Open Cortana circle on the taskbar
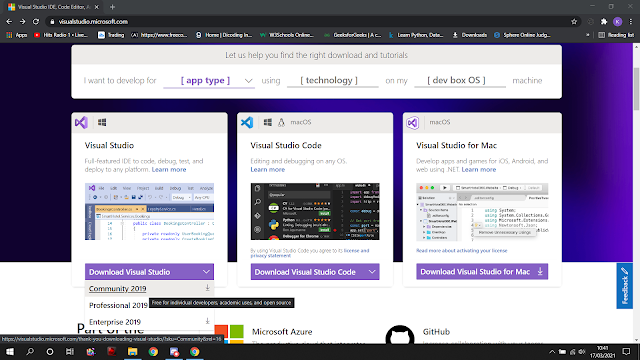Screen dimensions: 640x360 click(x=50, y=352)
